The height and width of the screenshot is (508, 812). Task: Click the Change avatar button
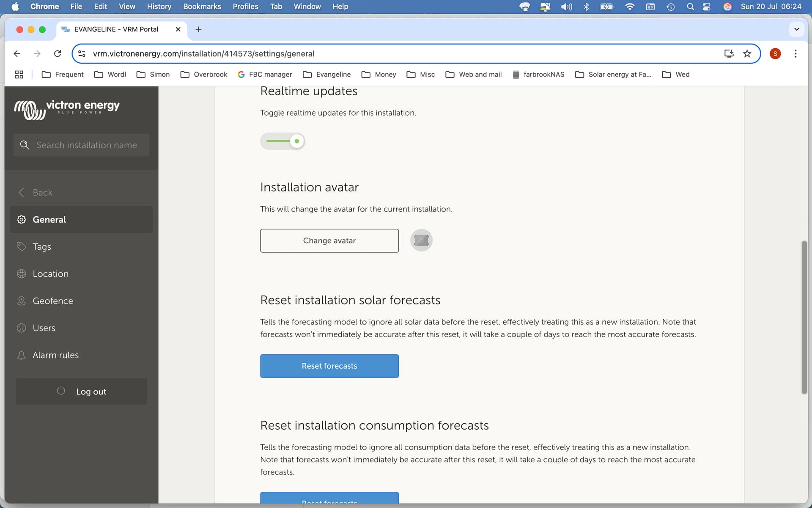click(x=329, y=240)
